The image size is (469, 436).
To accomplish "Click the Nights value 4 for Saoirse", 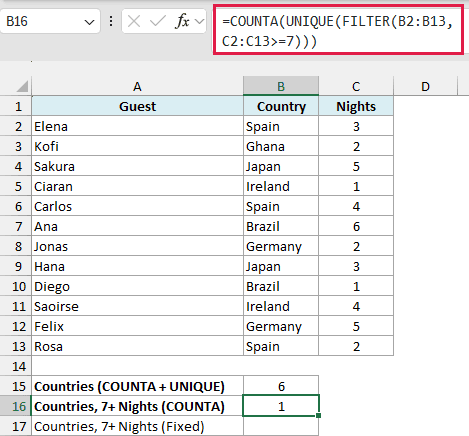I will pos(356,306).
